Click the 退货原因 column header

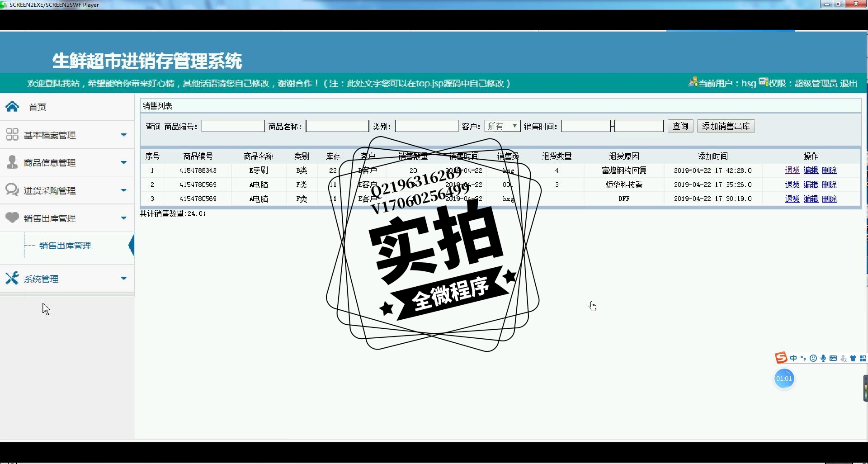point(624,156)
